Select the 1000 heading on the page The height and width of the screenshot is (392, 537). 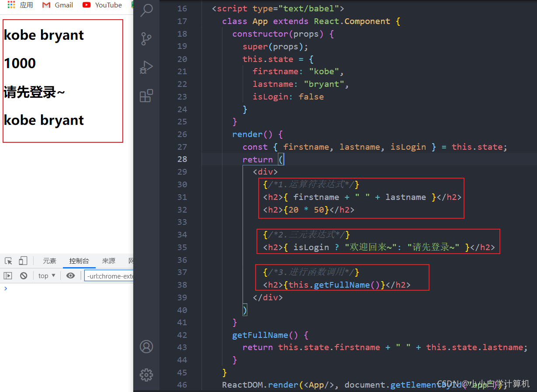pyautogui.click(x=20, y=63)
